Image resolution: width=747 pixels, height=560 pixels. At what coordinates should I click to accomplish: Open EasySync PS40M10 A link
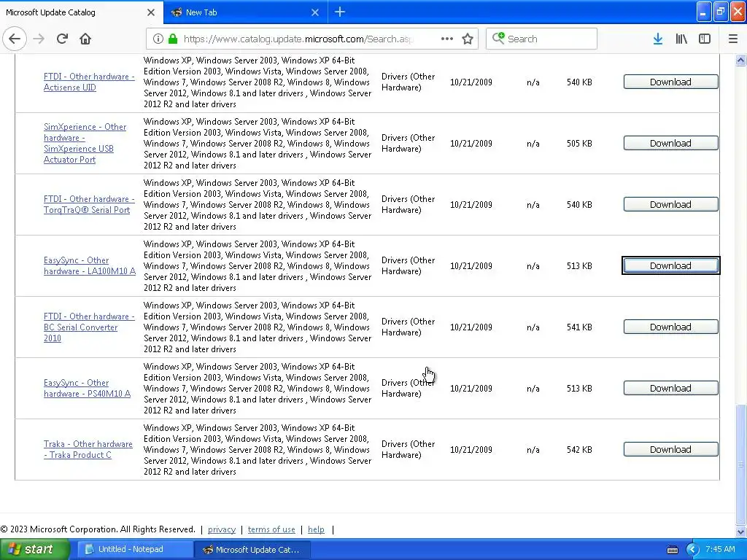88,388
